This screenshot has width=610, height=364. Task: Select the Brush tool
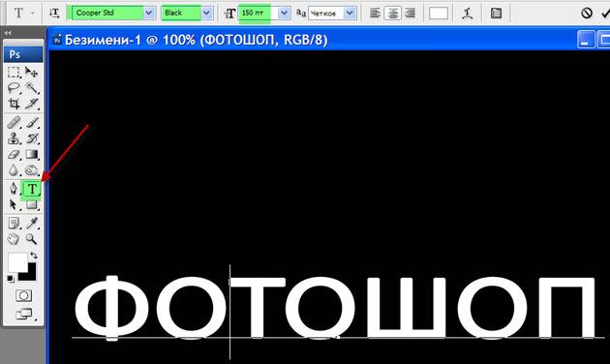[x=32, y=123]
